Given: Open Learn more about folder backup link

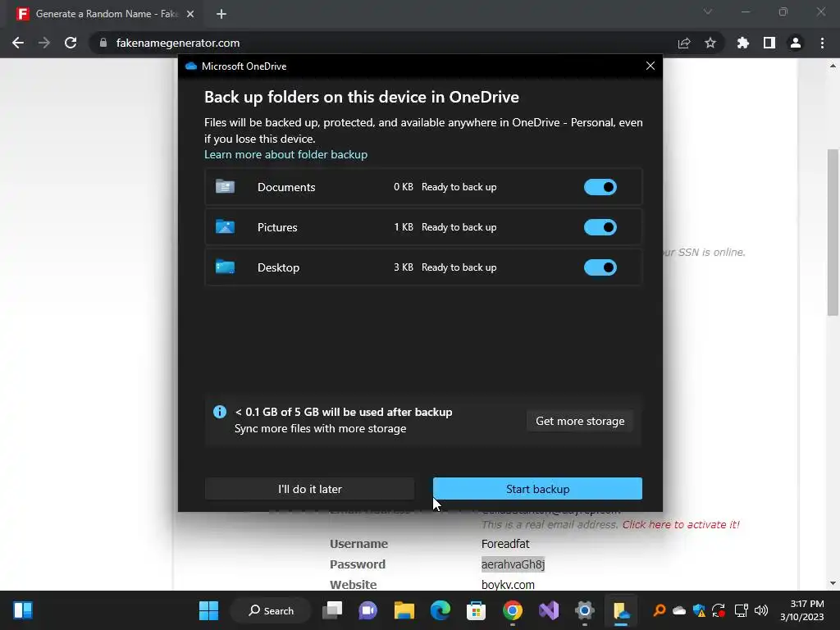Looking at the screenshot, I should click(x=285, y=154).
